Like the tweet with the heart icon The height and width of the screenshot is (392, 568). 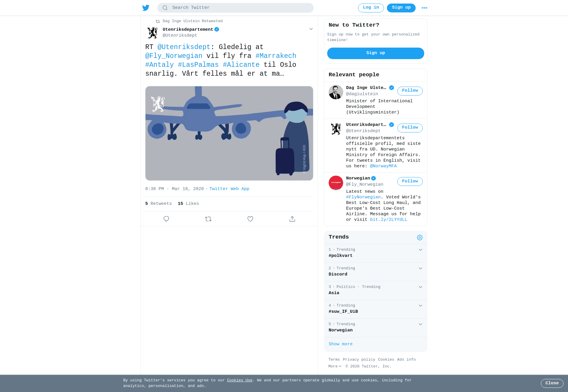coord(250,219)
